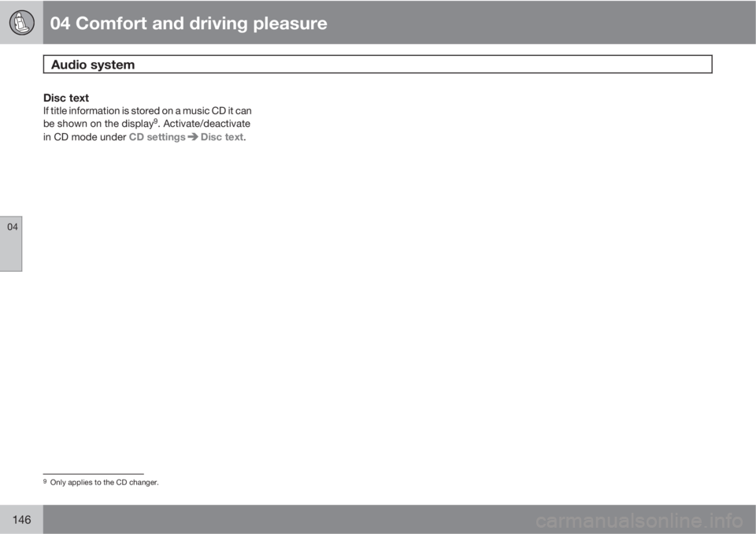Click the arrow between CD settings and Disc text
Image resolution: width=756 pixels, height=534 pixels.
pyautogui.click(x=193, y=137)
